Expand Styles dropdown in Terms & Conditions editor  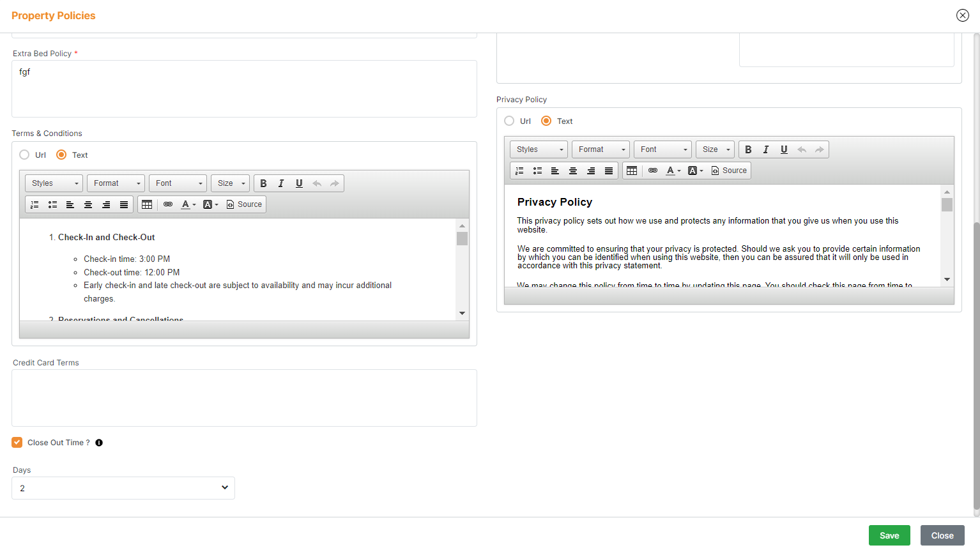click(54, 183)
